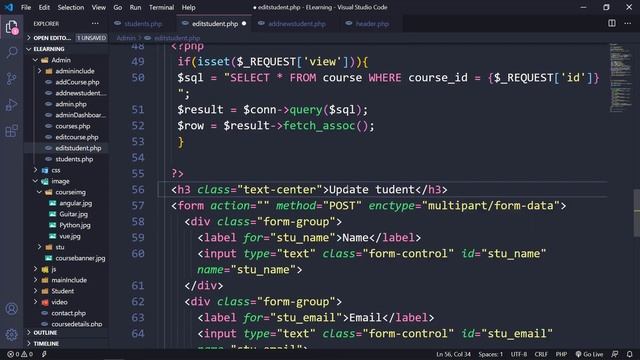
Task: Open the File menu
Action: pos(26,7)
